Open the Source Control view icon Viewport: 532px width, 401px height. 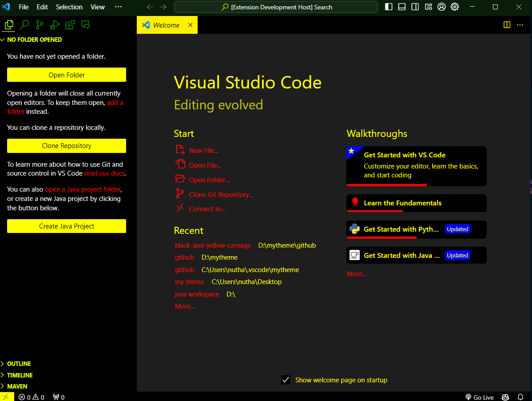[x=40, y=25]
